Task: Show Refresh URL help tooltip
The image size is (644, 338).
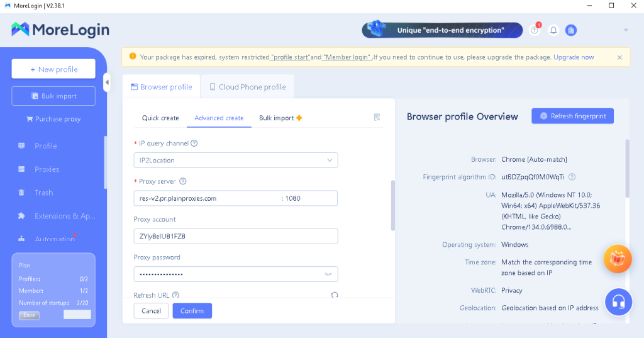Action: point(176,295)
